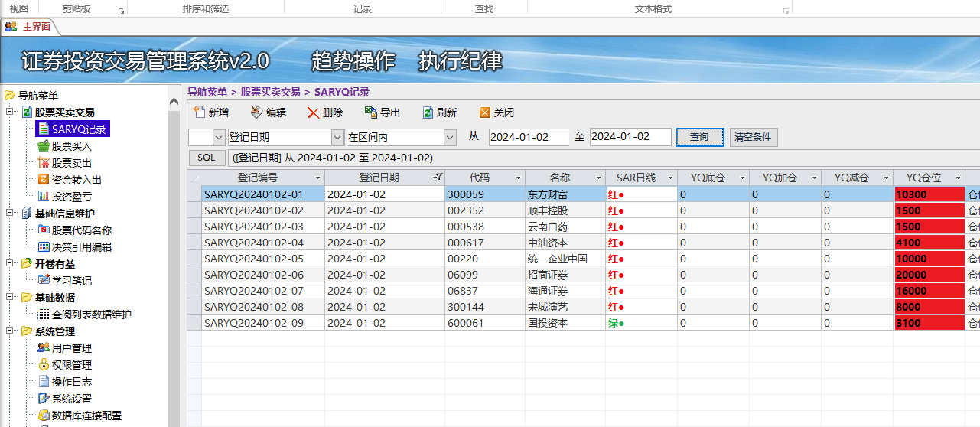Click the code cell 002352
Image resolution: width=980 pixels, height=427 pixels.
[485, 210]
